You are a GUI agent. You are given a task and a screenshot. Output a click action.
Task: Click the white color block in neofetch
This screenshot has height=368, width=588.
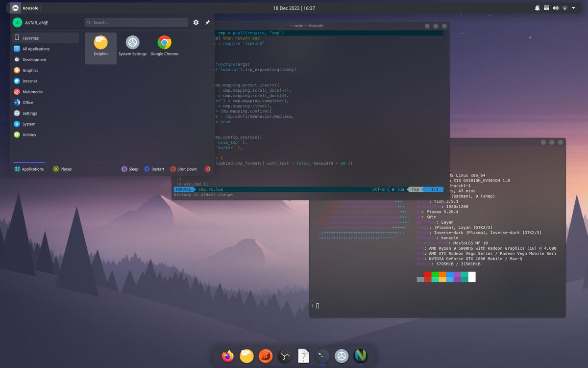click(x=472, y=277)
